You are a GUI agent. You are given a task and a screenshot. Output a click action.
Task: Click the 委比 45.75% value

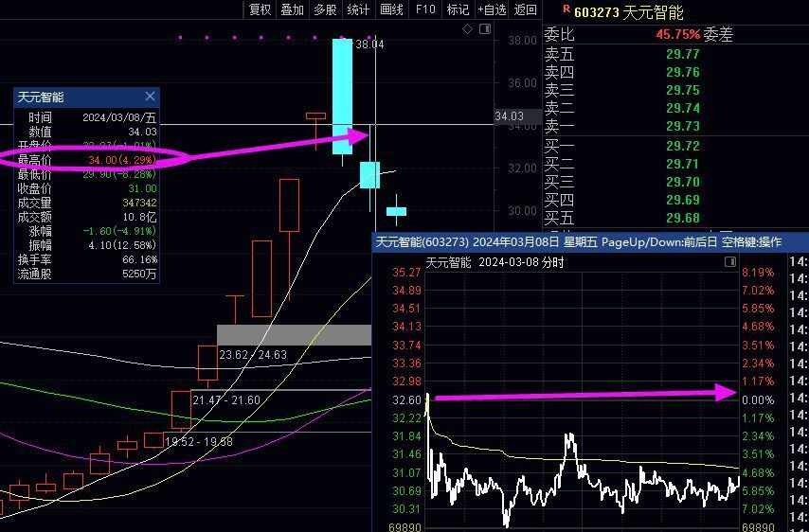[x=678, y=35]
